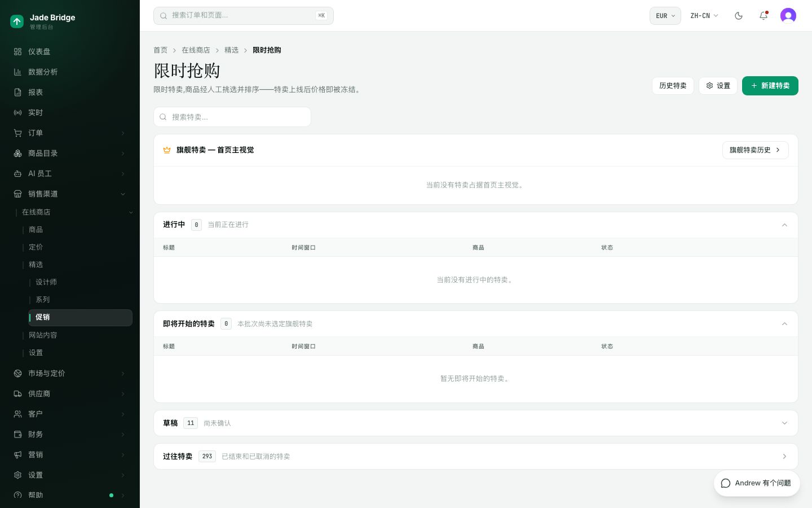The width and height of the screenshot is (812, 508).
Task: Collapse the 在线商店 submenu
Action: 131,212
